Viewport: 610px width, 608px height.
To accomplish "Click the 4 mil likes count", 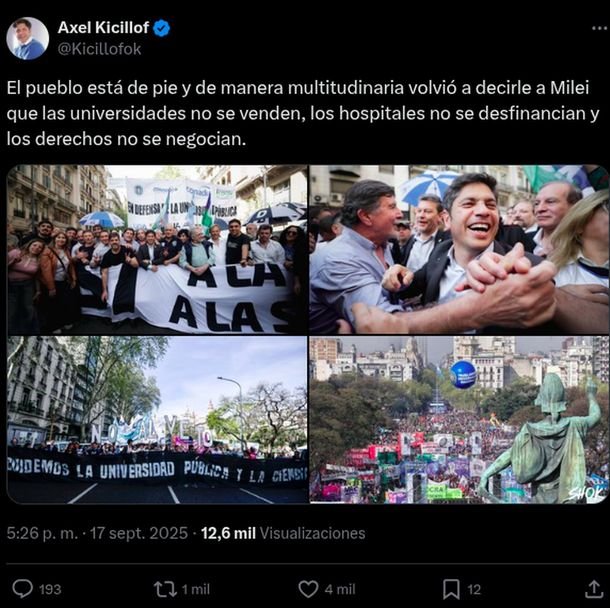I will pyautogui.click(x=340, y=590).
